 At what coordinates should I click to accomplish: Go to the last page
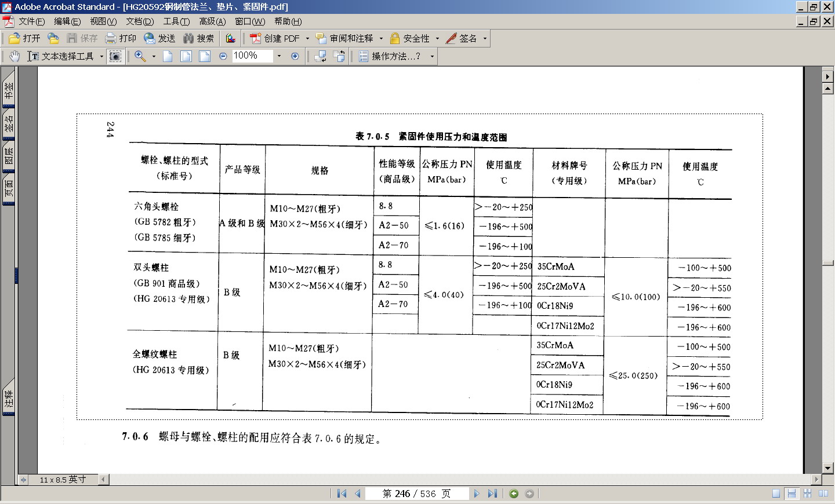pos(492,494)
